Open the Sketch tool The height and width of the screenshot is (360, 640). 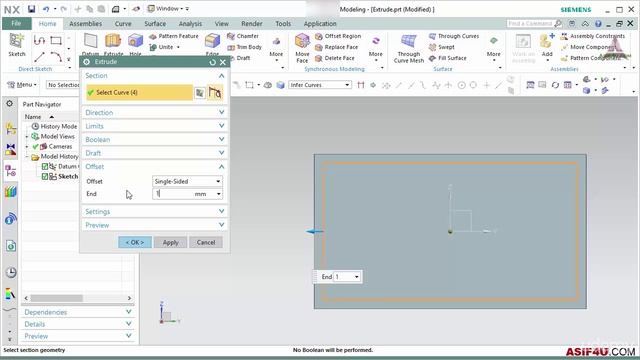pyautogui.click(x=17, y=45)
